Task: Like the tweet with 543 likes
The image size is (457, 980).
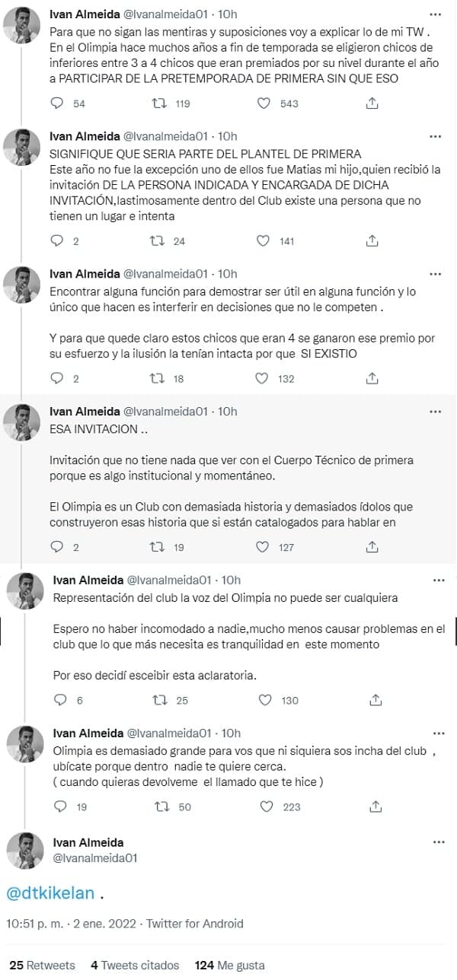Action: [x=263, y=103]
